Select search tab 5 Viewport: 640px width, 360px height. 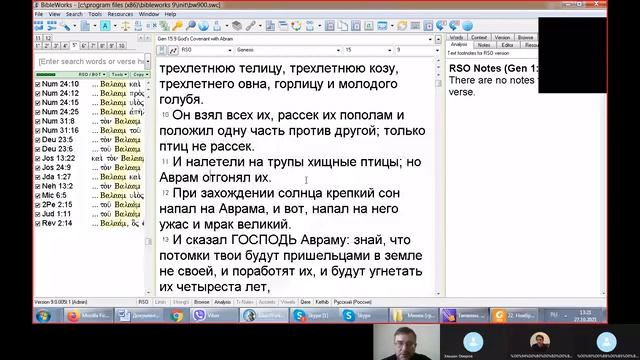74,45
